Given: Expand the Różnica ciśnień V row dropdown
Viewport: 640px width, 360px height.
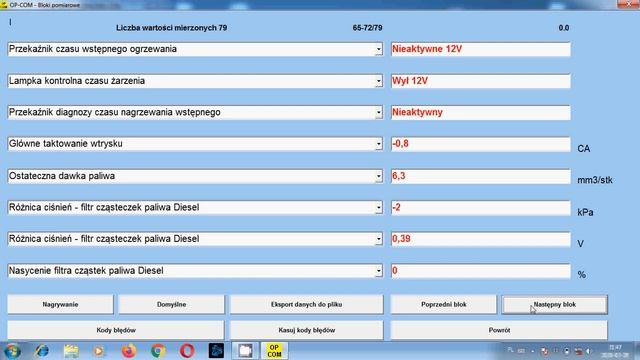Looking at the screenshot, I should 379,239.
